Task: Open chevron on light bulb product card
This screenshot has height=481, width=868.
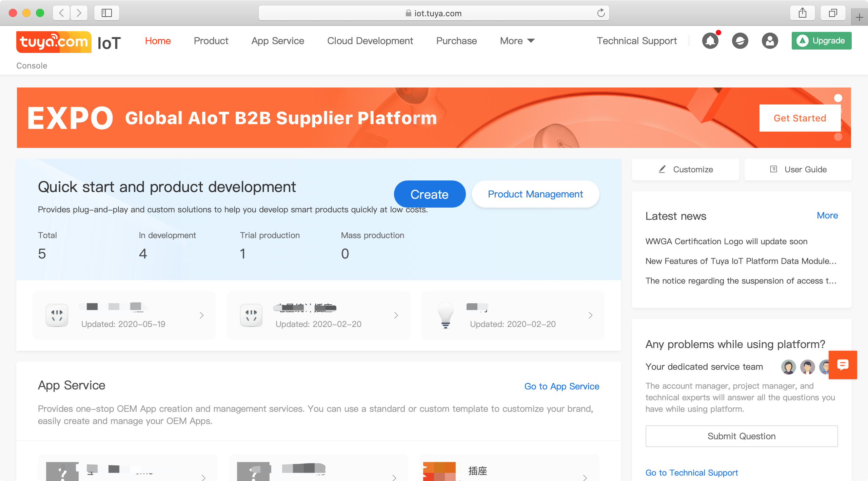Action: tap(591, 315)
